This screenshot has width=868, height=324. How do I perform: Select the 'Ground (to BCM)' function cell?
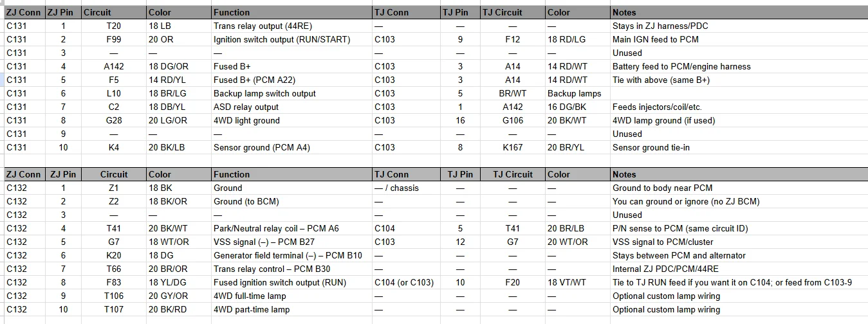pos(291,201)
